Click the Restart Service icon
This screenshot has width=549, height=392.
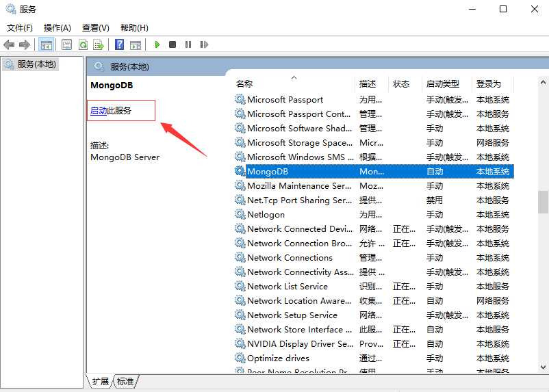click(204, 44)
